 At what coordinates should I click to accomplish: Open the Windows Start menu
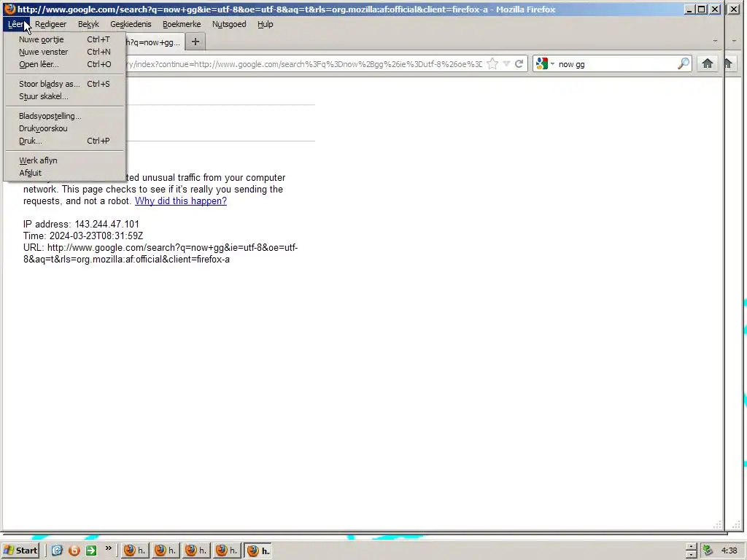(20, 551)
